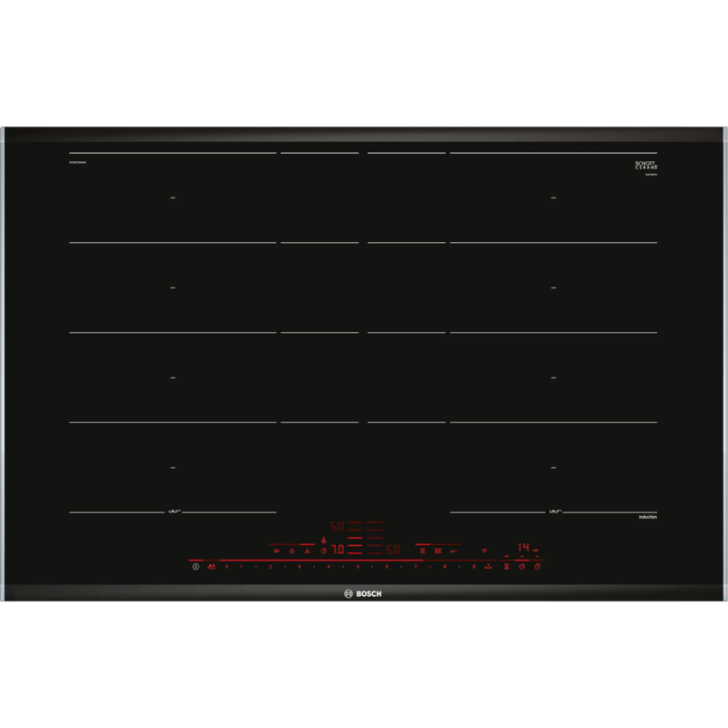Select the cooking zone showing 6.0
This screenshot has height=728, width=728.
392,550
